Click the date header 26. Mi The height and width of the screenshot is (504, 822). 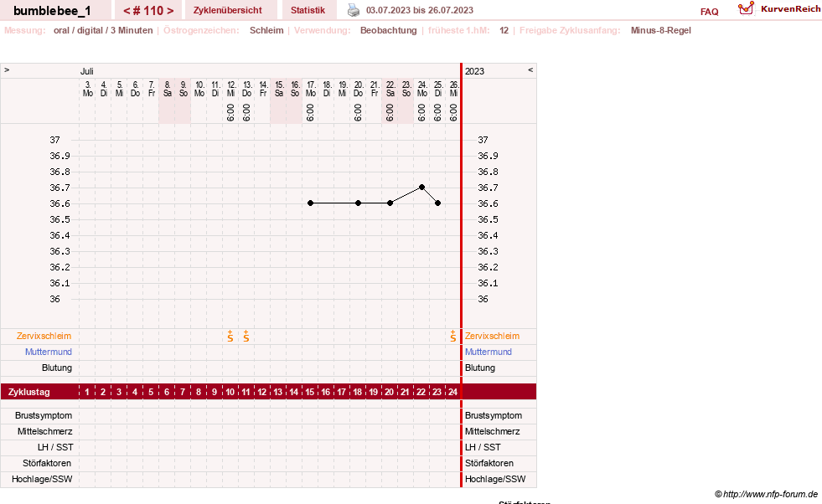point(454,89)
